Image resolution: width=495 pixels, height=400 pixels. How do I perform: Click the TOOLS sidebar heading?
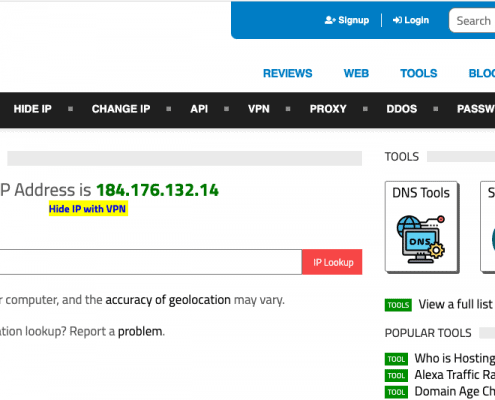pyautogui.click(x=402, y=157)
